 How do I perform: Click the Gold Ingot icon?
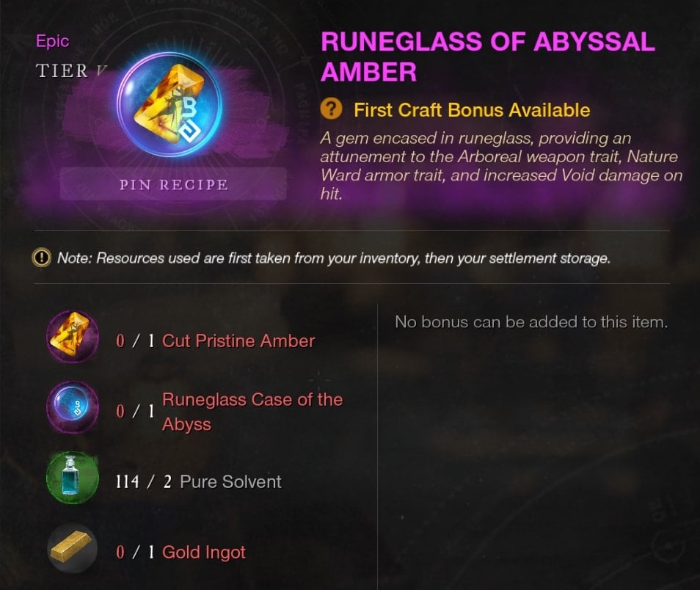[73, 548]
